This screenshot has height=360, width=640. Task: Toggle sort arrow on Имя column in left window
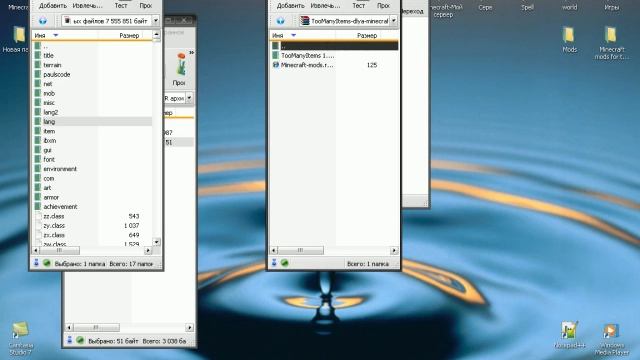coord(56,36)
